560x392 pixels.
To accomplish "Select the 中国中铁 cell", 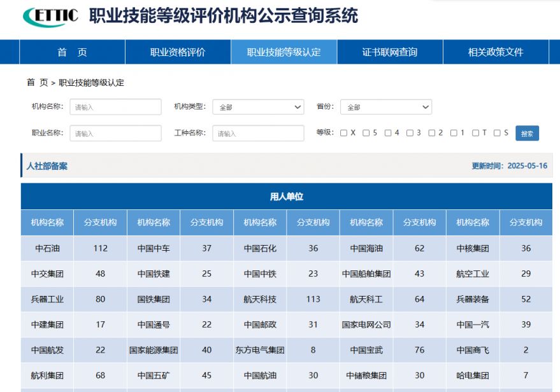I will (x=260, y=274).
